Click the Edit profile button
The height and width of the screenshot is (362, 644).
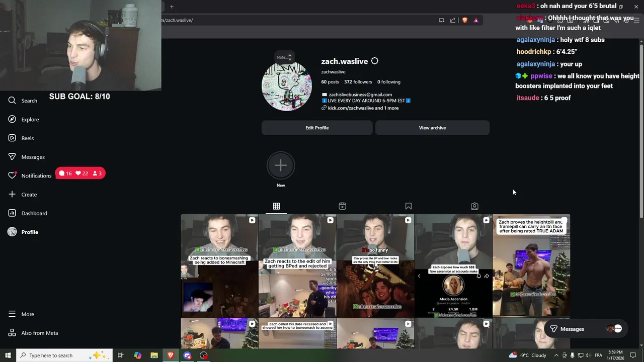tap(317, 128)
